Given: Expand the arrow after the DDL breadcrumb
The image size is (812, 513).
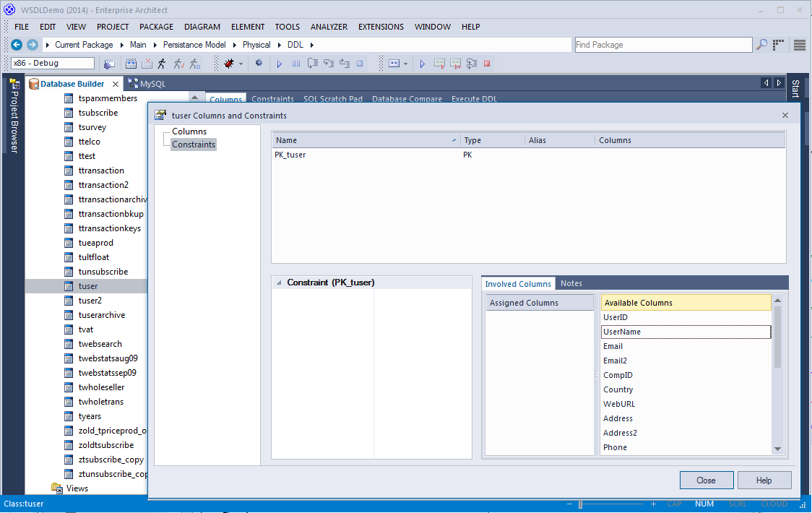Looking at the screenshot, I should (312, 45).
